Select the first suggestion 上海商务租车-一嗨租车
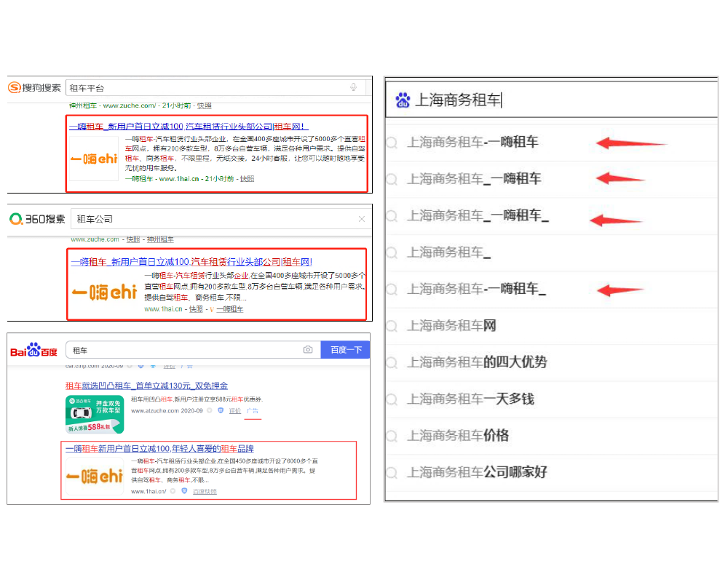Screen dimensions: 728x582 pos(552,143)
